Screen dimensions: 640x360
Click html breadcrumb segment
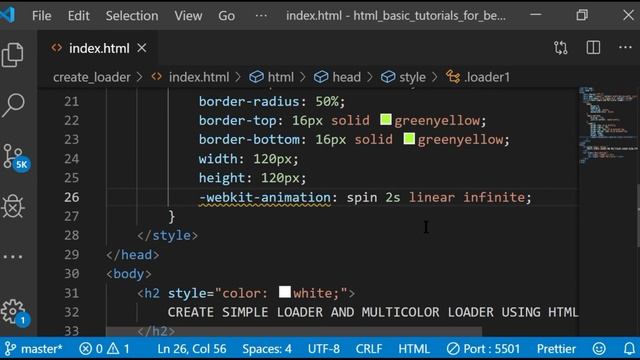(x=271, y=77)
